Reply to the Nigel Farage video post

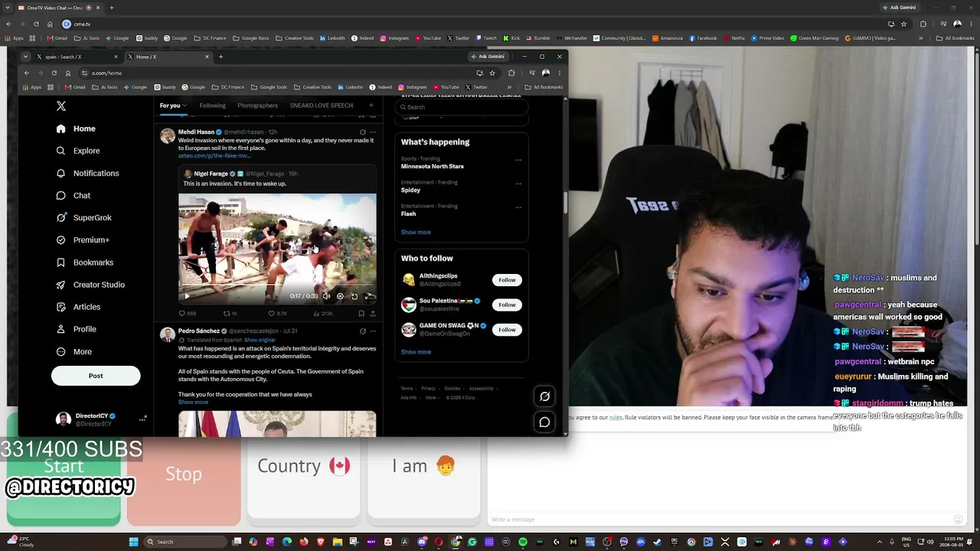click(187, 313)
